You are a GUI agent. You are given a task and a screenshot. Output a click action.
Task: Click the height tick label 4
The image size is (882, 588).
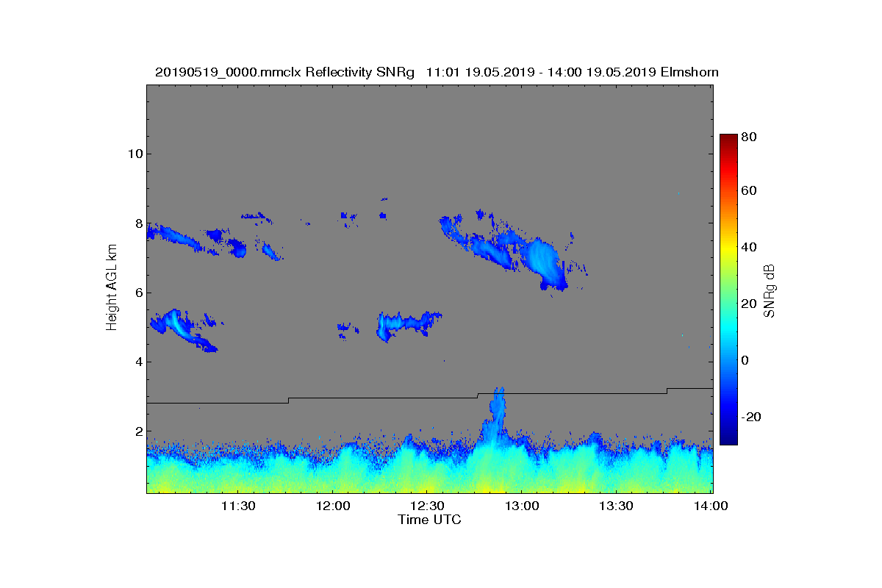click(137, 362)
